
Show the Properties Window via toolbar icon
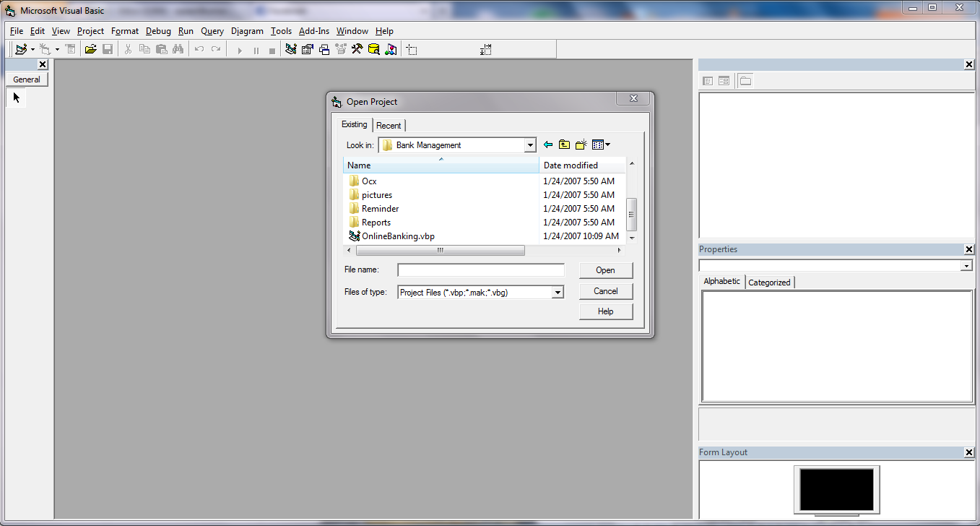point(308,49)
